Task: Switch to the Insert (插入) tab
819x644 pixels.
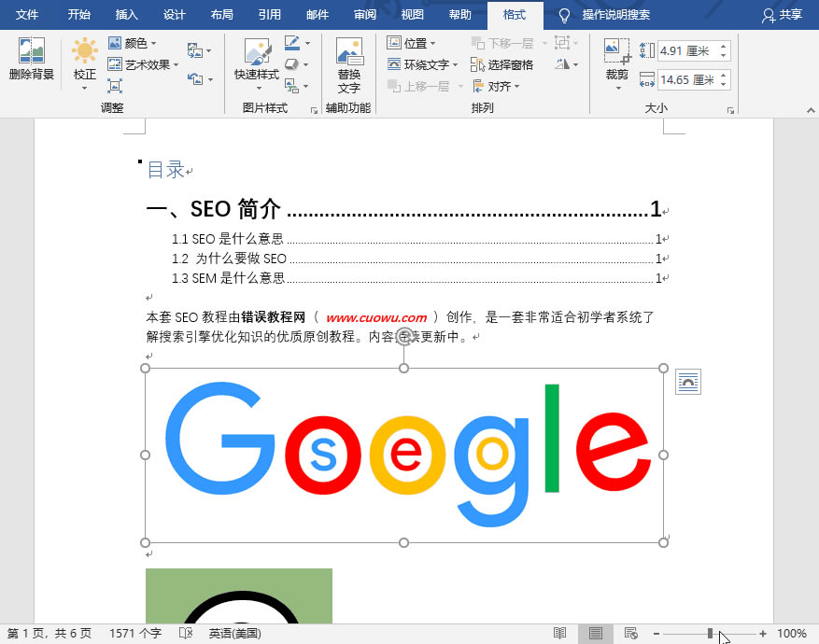Action: (126, 15)
